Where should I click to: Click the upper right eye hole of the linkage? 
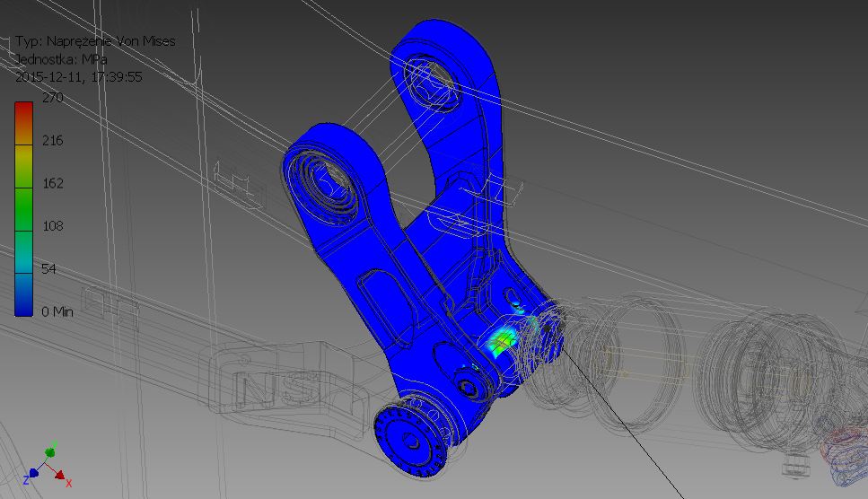(x=434, y=83)
